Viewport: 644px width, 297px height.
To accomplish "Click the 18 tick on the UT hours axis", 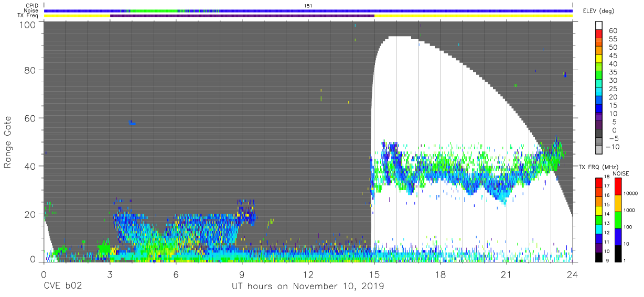I will [440, 274].
